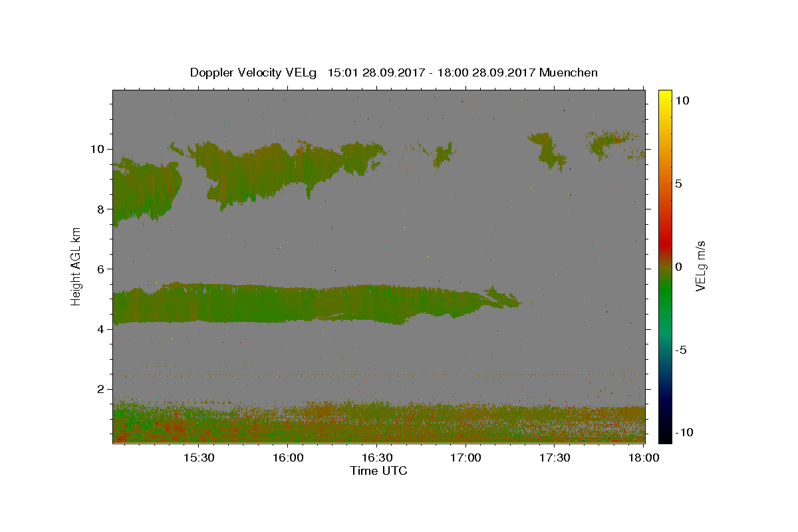The image size is (798, 532).
Task: Click the yellow top of the colorbar
Action: click(x=665, y=95)
